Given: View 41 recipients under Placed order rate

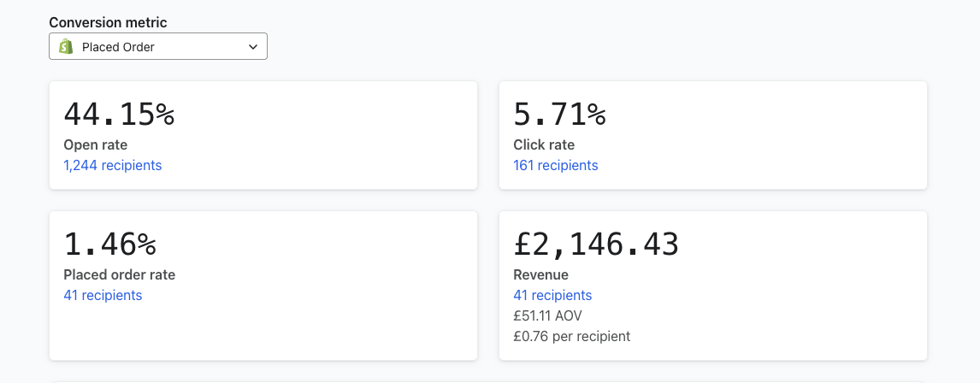Looking at the screenshot, I should click(x=103, y=295).
